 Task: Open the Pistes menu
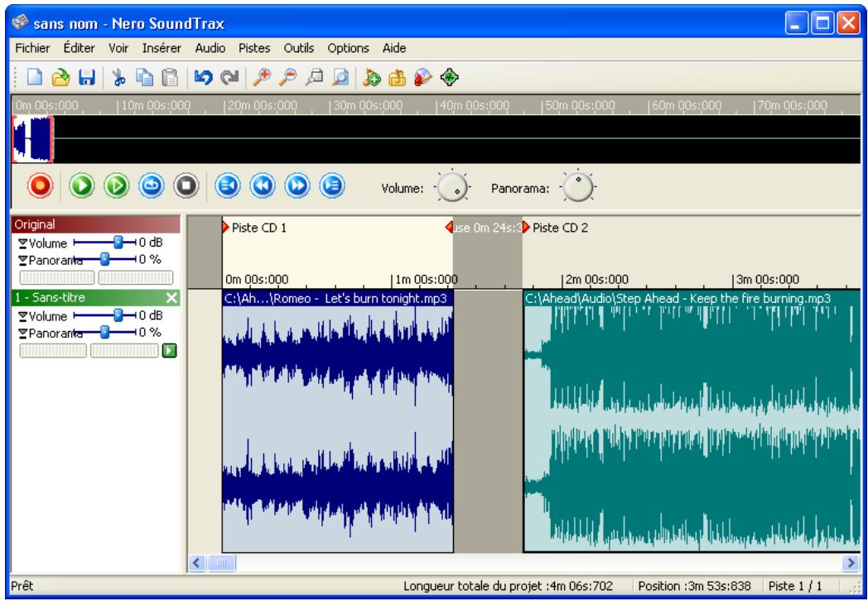point(254,48)
